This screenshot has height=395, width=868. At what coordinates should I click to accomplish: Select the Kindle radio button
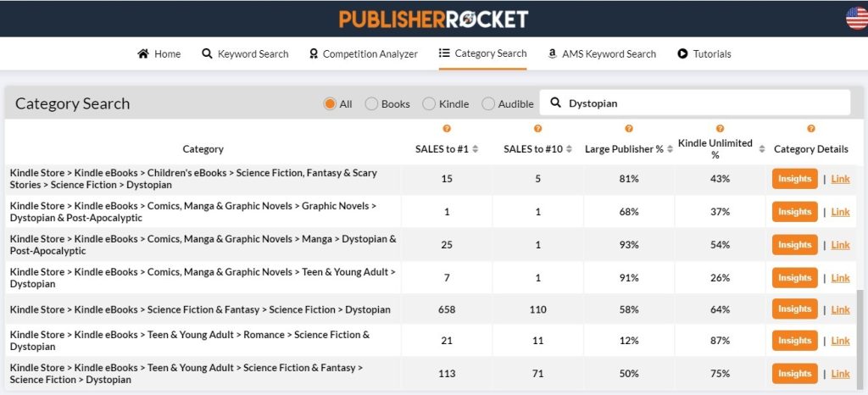tap(429, 103)
